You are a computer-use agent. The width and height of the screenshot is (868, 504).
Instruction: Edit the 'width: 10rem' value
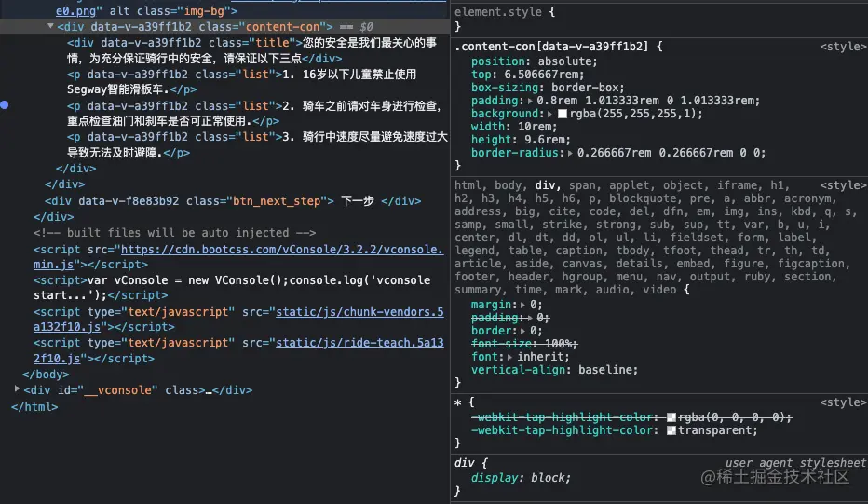pyautogui.click(x=534, y=127)
